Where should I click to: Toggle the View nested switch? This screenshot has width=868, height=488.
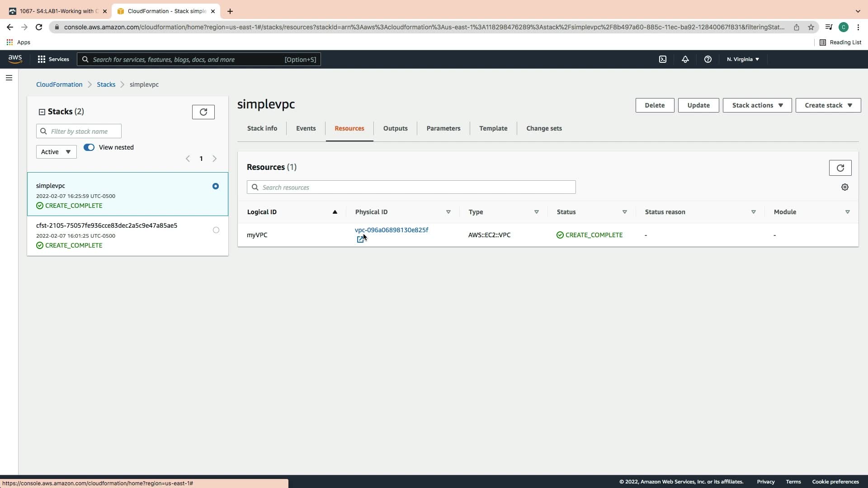pos(89,147)
